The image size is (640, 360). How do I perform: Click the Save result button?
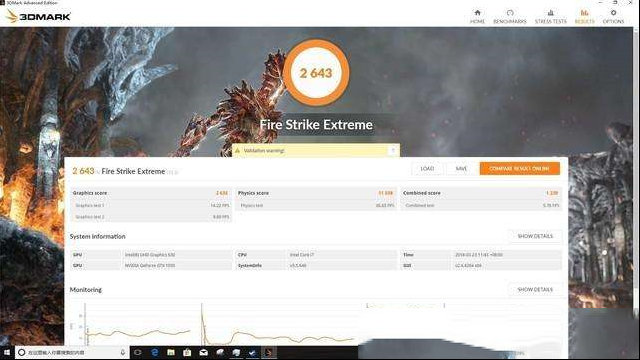click(461, 169)
